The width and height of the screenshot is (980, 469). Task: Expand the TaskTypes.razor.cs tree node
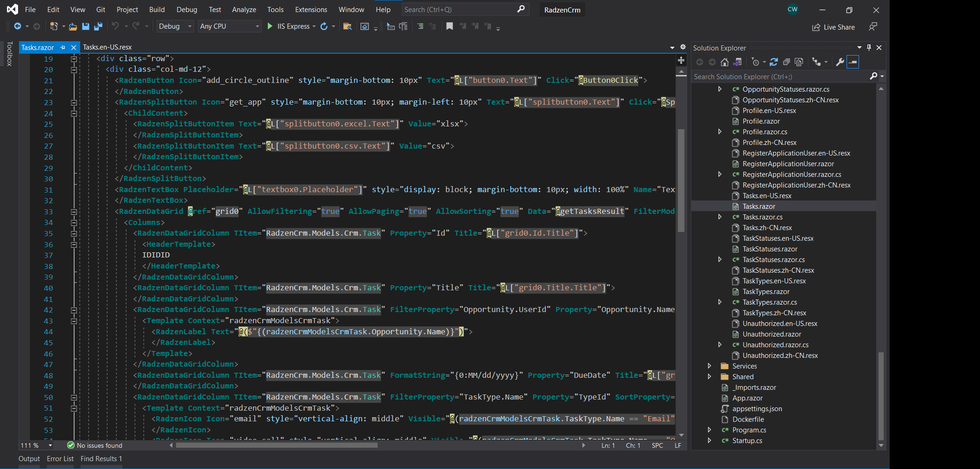pyautogui.click(x=719, y=302)
